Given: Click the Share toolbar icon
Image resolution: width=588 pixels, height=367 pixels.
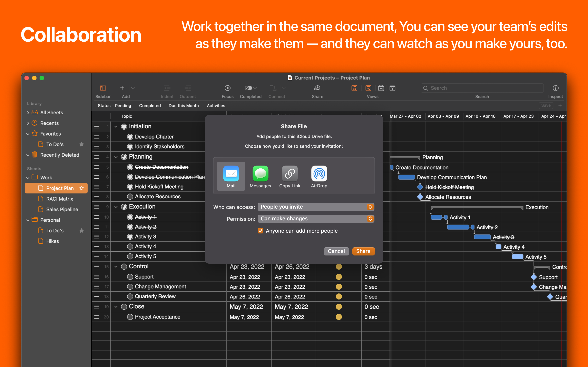Looking at the screenshot, I should [317, 88].
